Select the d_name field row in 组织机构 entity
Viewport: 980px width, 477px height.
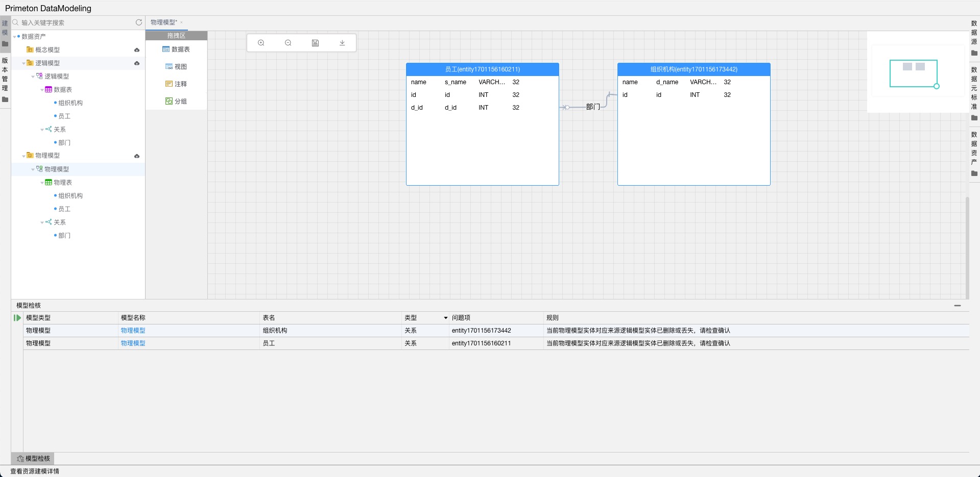694,82
